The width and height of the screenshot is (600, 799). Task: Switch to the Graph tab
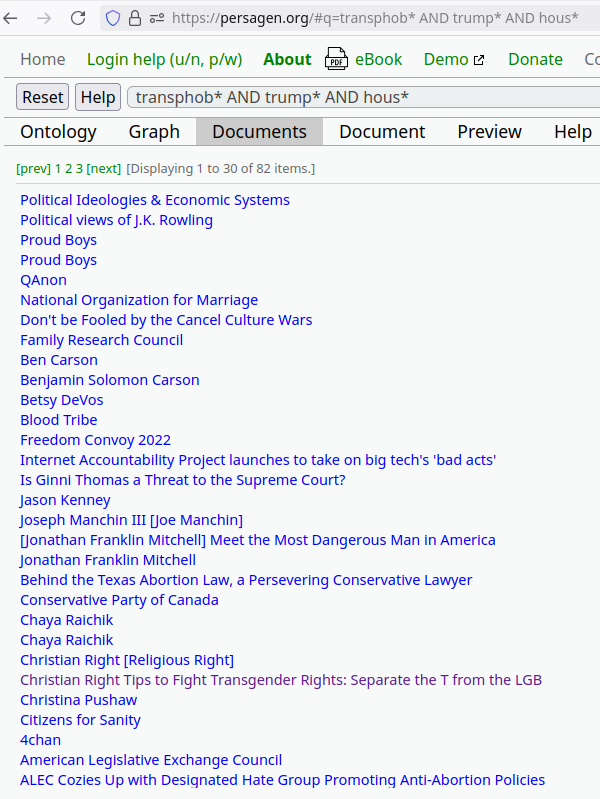point(154,131)
